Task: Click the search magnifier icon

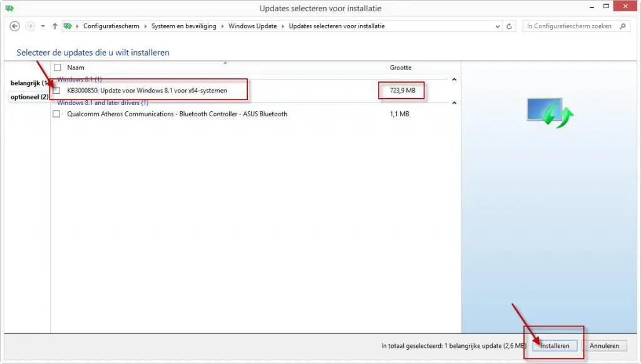Action: [621, 26]
